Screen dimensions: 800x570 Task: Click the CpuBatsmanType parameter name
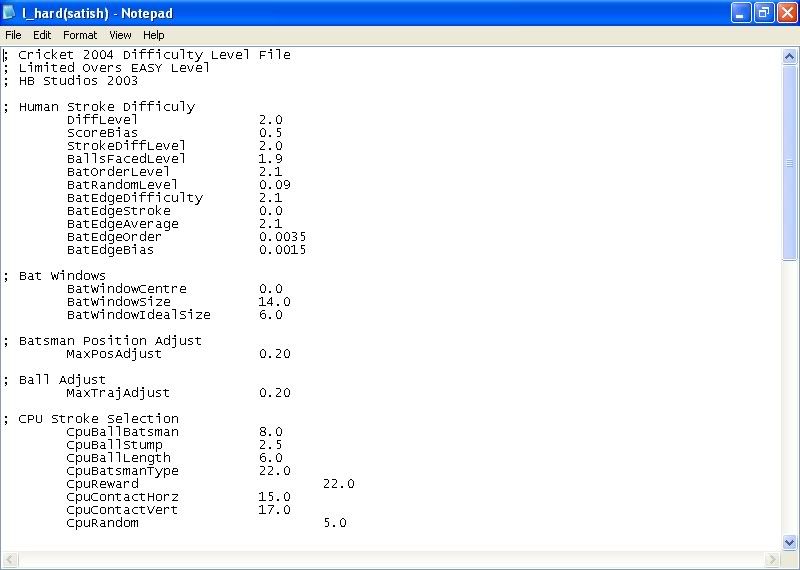122,471
